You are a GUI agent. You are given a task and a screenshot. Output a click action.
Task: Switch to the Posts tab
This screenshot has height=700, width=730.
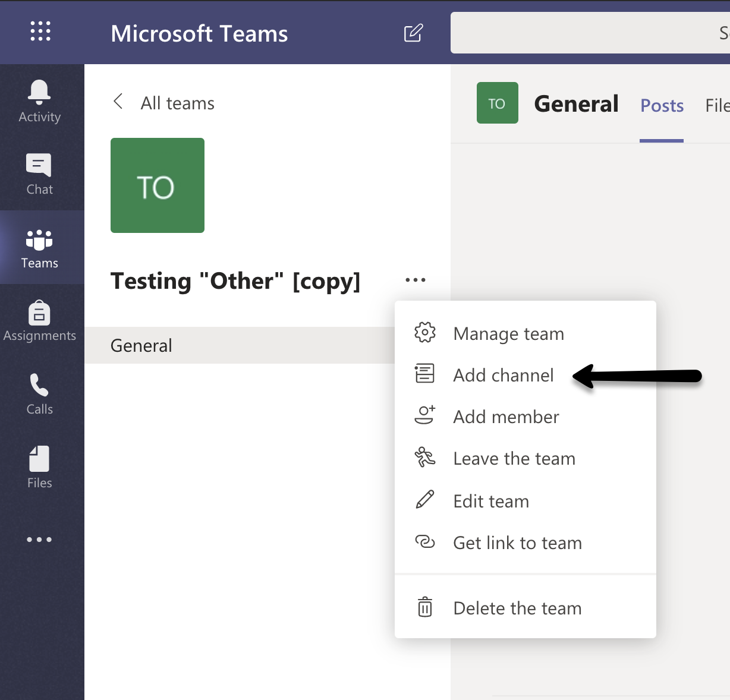[x=662, y=105]
